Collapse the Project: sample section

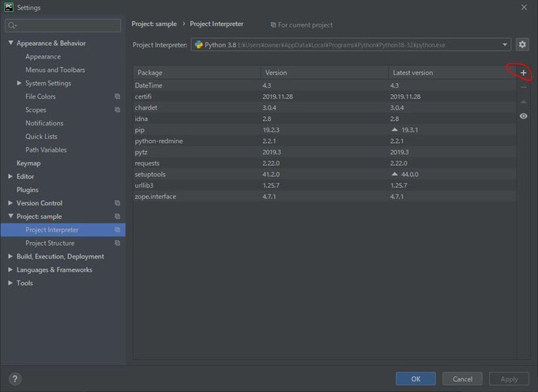10,217
